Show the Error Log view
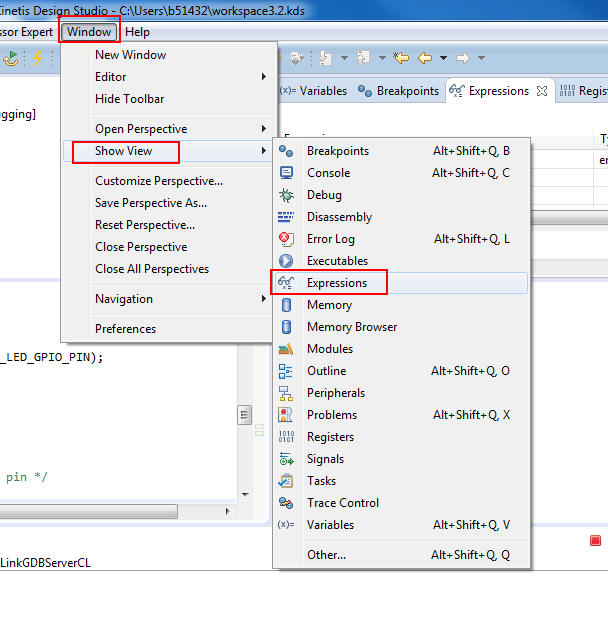 click(401, 239)
